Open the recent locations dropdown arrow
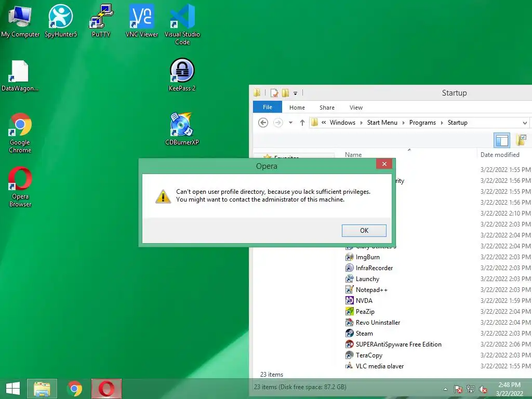Viewport: 532px width, 399px height. tap(291, 123)
